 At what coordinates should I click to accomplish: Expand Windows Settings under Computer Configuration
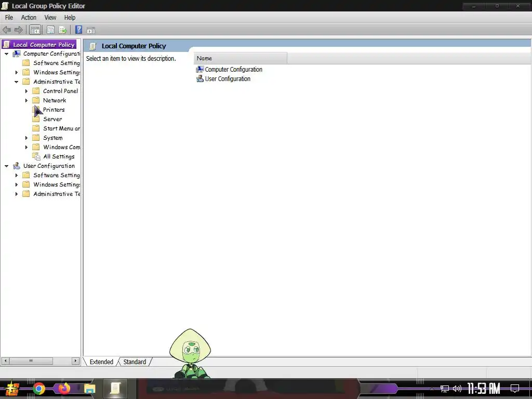coord(16,72)
